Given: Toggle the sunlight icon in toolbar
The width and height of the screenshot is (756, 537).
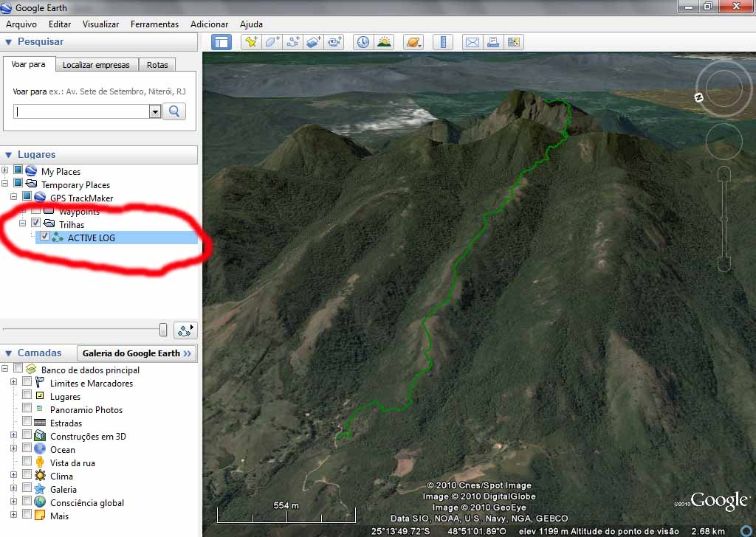Looking at the screenshot, I should click(x=384, y=42).
